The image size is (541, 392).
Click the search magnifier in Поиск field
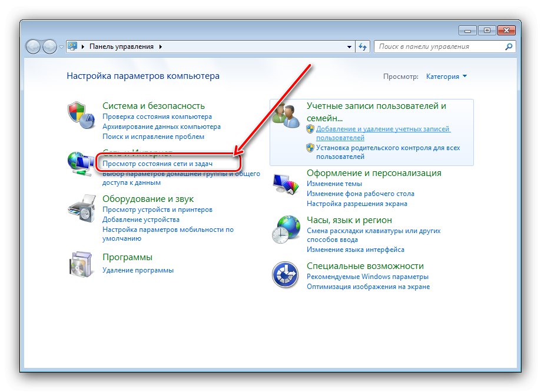tap(509, 46)
